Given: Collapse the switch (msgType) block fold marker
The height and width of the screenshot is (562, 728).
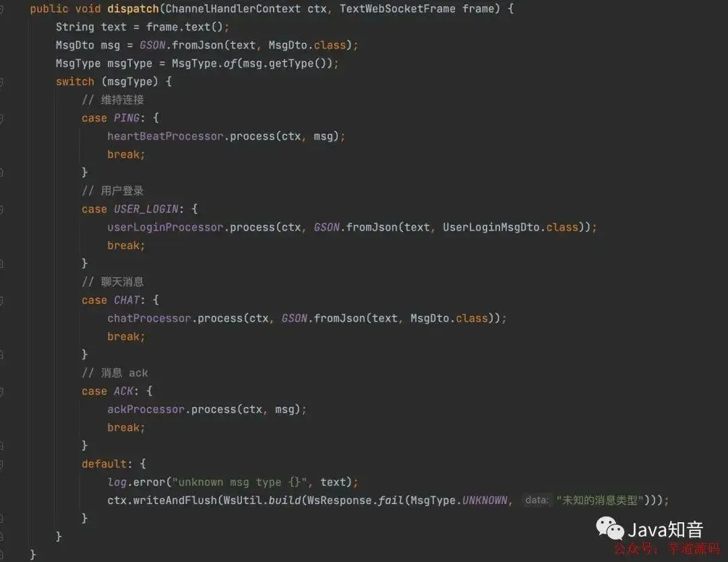Looking at the screenshot, I should coord(1,82).
